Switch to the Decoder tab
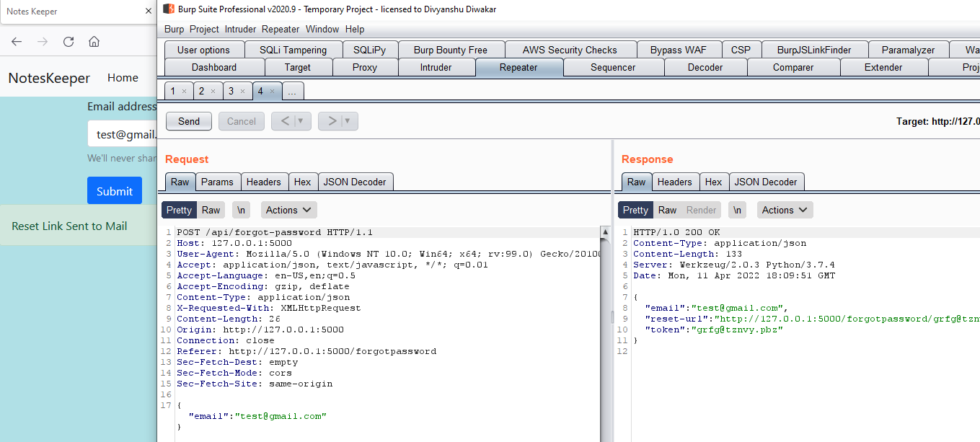 coord(705,67)
